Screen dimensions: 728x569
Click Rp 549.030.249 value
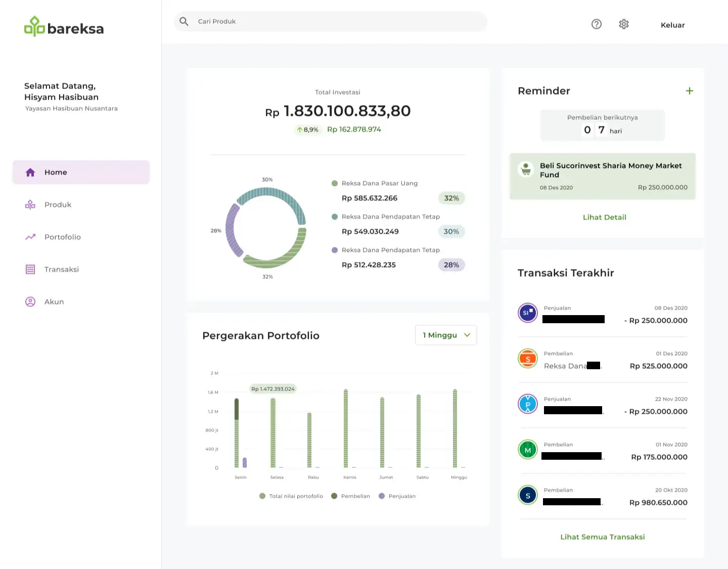(370, 232)
